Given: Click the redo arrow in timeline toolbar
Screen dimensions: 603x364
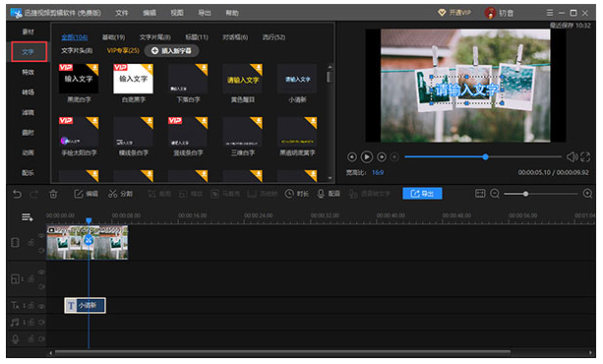Looking at the screenshot, I should 33,194.
